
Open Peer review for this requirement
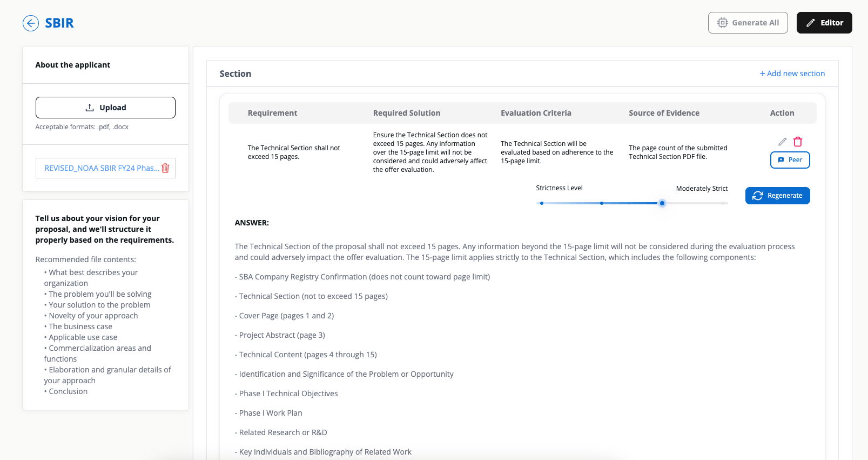click(790, 160)
